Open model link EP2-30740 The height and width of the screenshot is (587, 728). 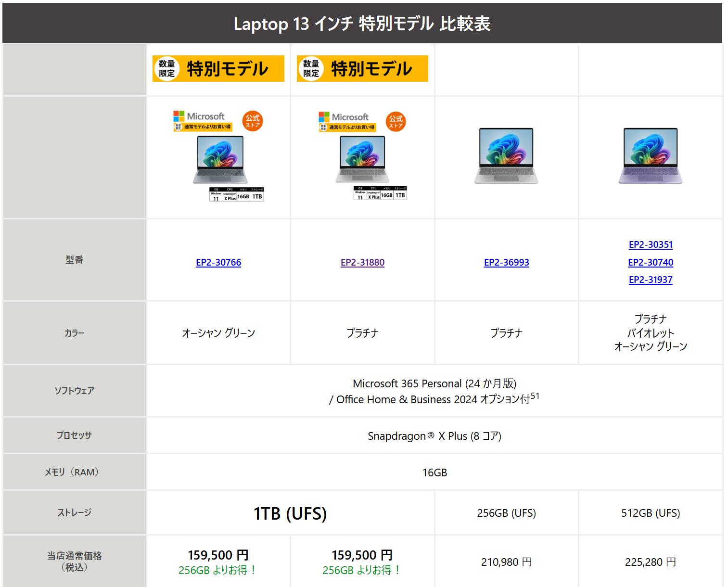pos(651,262)
